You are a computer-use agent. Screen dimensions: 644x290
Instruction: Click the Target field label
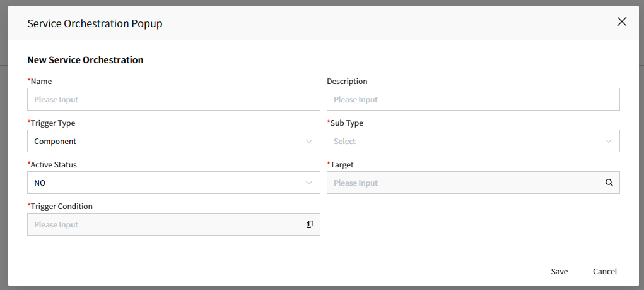tap(340, 164)
